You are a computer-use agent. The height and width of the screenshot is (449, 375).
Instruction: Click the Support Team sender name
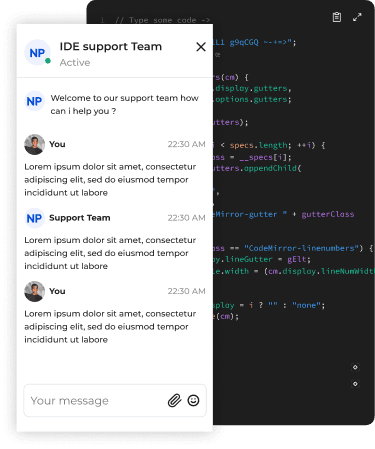(x=80, y=218)
